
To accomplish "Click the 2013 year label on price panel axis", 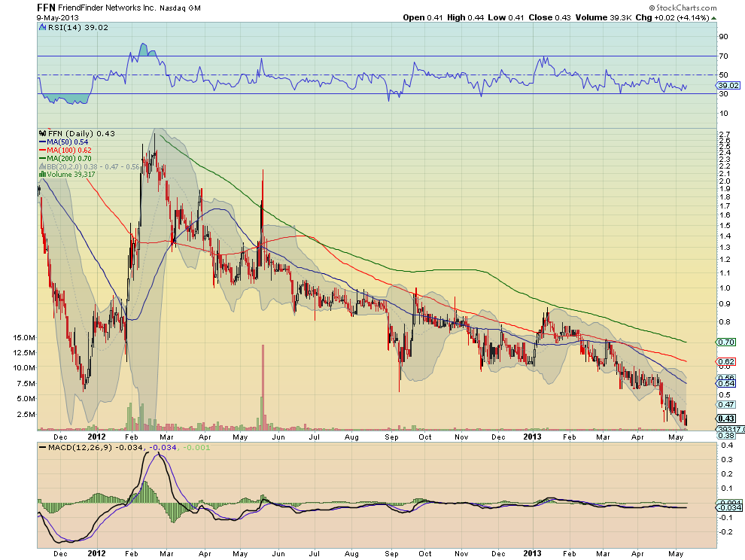I will click(x=532, y=437).
